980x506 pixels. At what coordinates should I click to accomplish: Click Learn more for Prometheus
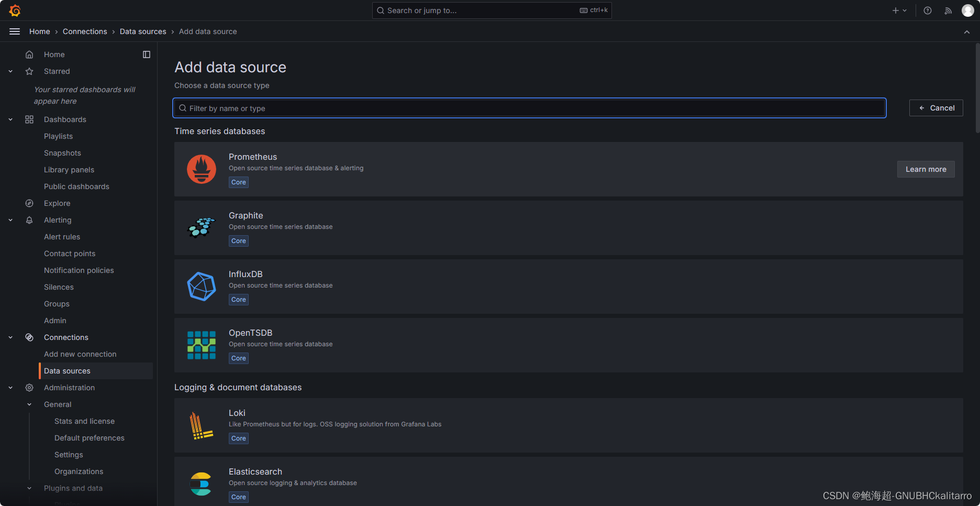[x=926, y=169]
